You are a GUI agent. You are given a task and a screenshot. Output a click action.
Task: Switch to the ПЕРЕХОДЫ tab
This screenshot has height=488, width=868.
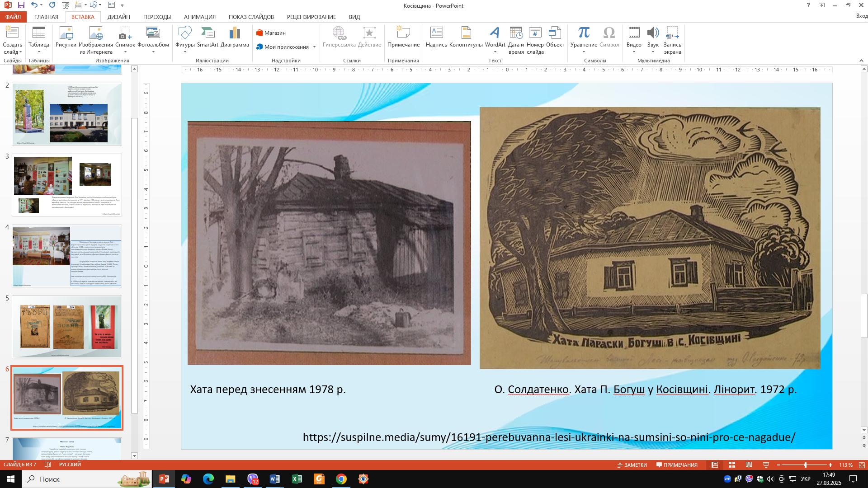157,17
